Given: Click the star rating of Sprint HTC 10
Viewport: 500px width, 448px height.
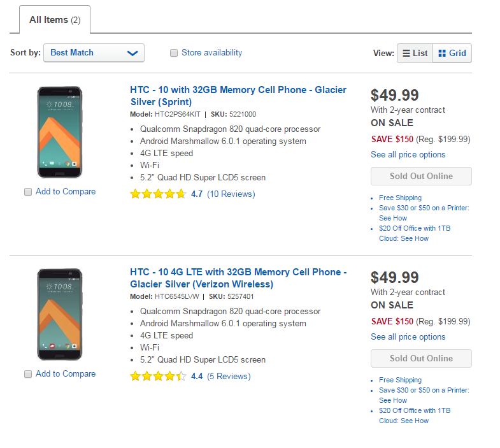Looking at the screenshot, I should coord(158,194).
